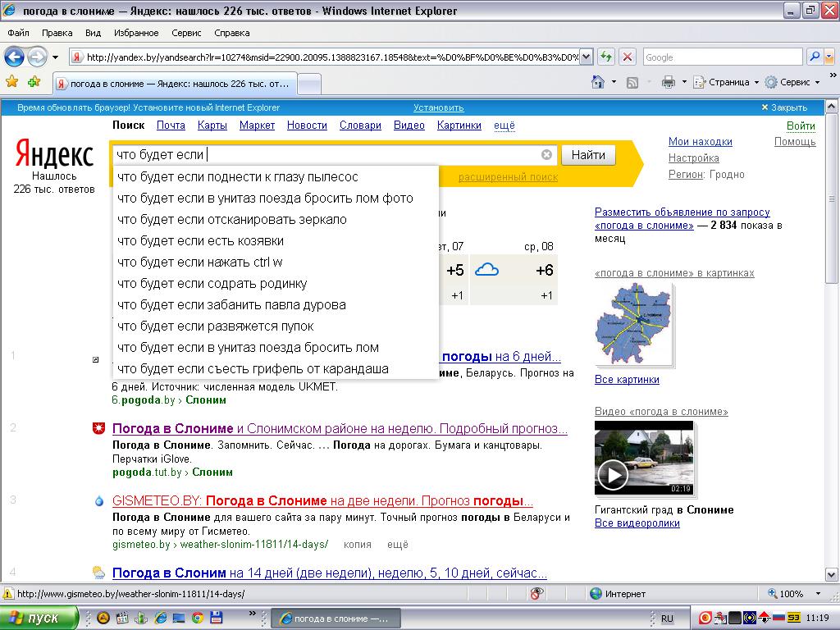
Task: Open the Новости link
Action: click(307, 126)
